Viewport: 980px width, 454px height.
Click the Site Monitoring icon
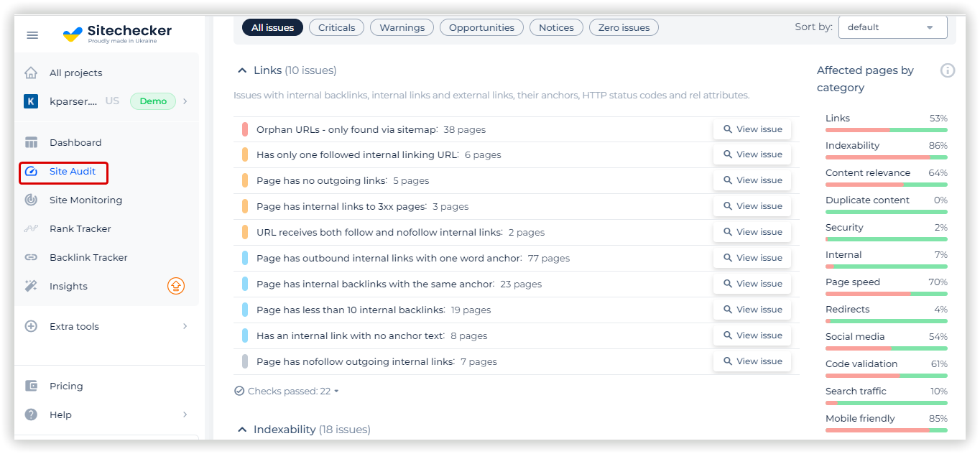(x=31, y=200)
